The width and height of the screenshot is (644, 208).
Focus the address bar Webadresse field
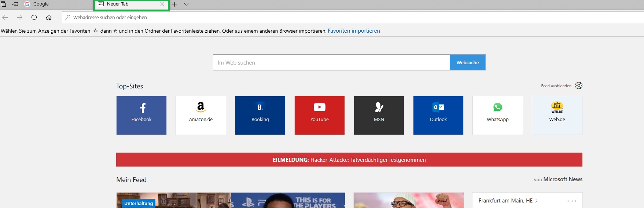pyautogui.click(x=353, y=17)
